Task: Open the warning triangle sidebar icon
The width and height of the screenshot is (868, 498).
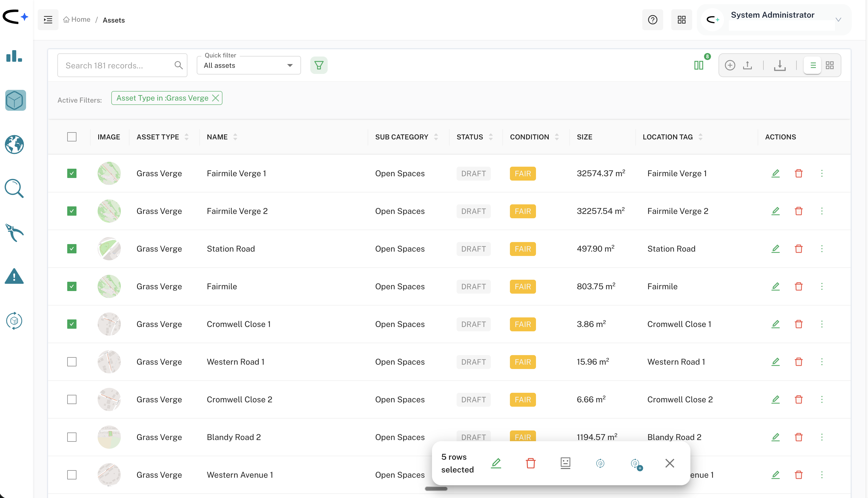Action: (14, 276)
